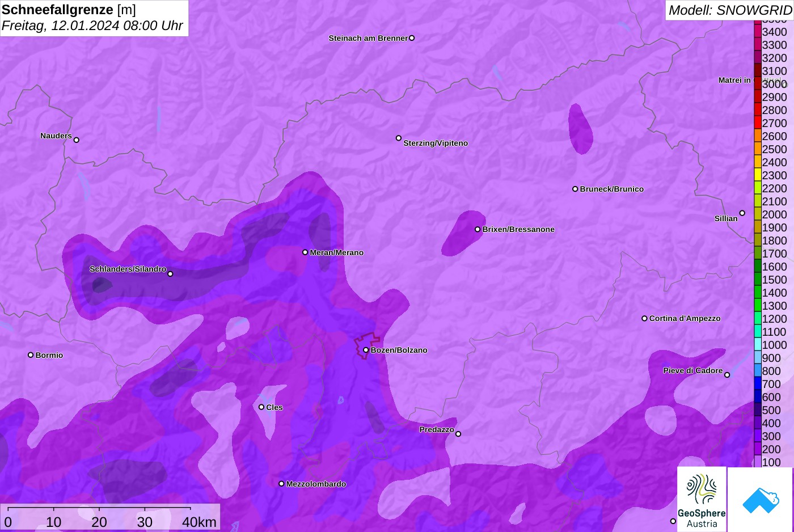Image resolution: width=794 pixels, height=532 pixels.
Task: Click the 20 mark on scale bar
Action: coord(99,522)
